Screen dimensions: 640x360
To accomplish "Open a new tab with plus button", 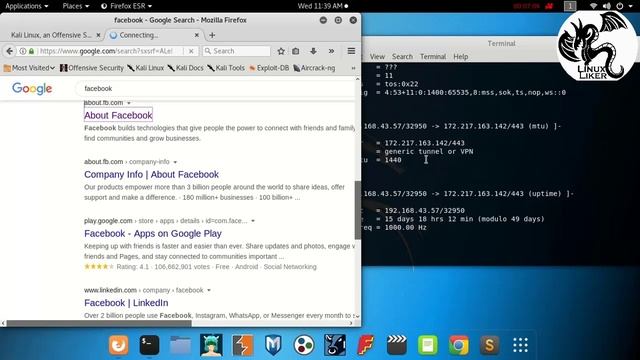I will 212,35.
